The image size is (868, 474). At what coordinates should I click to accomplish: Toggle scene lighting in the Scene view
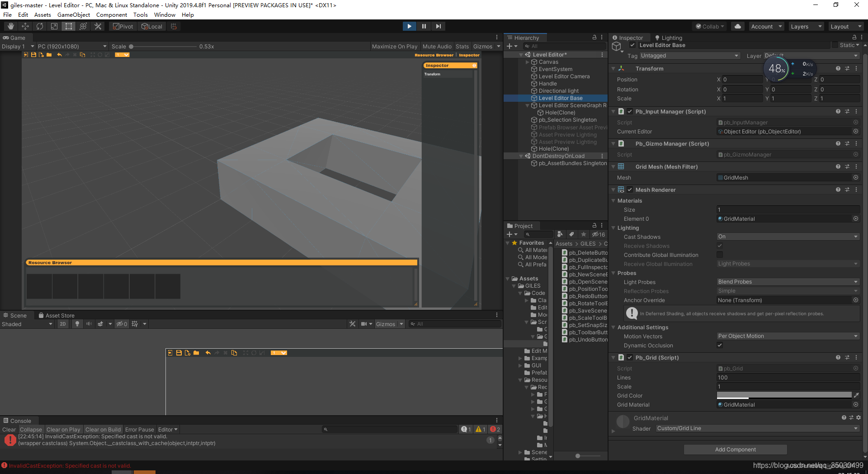[x=77, y=324]
